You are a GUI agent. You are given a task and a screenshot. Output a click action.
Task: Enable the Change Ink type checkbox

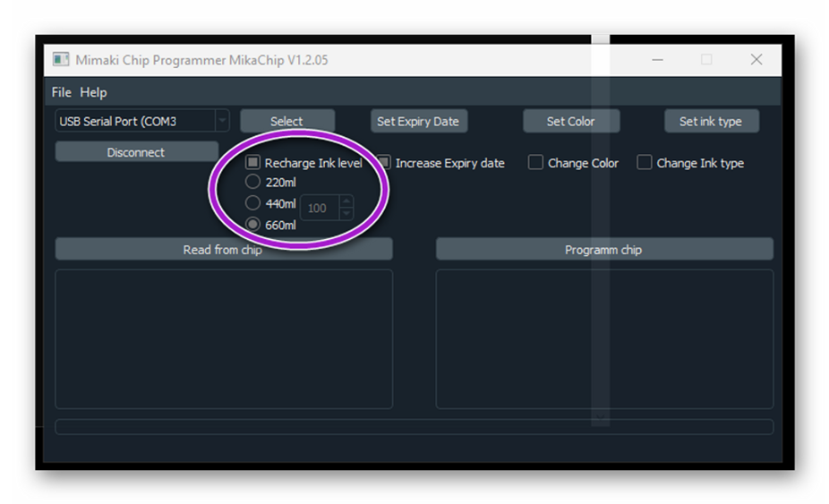point(644,162)
